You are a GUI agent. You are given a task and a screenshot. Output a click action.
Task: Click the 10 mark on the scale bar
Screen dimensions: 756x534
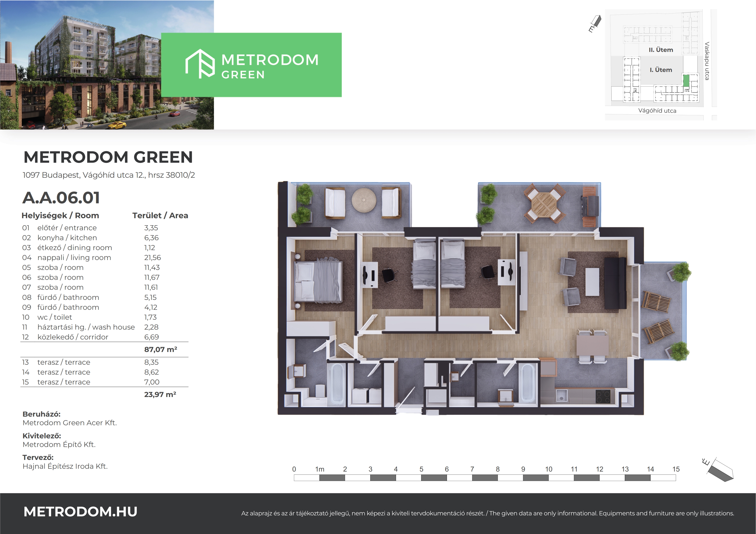coord(548,470)
